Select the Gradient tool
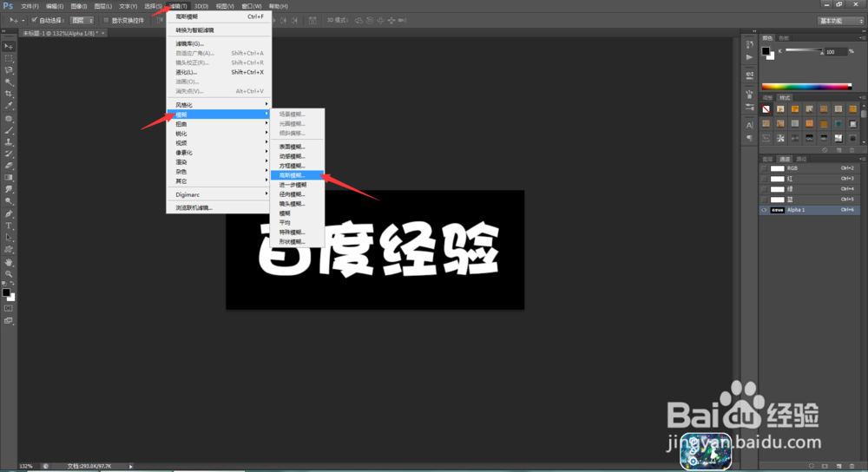This screenshot has width=868, height=472. (x=9, y=178)
